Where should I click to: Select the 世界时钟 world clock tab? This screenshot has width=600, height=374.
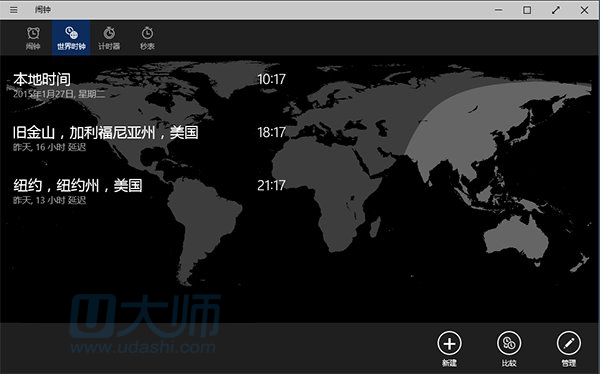(71, 38)
